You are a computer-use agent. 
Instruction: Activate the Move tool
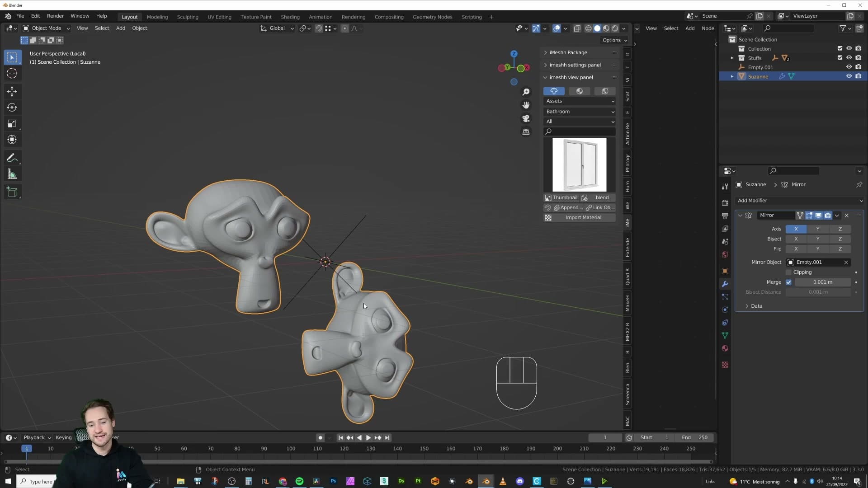tap(12, 91)
